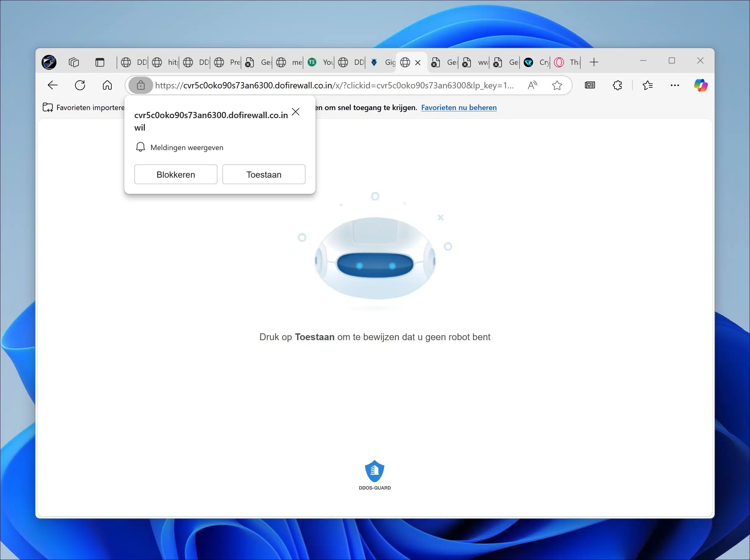Open the Workspaces icon

point(74,62)
